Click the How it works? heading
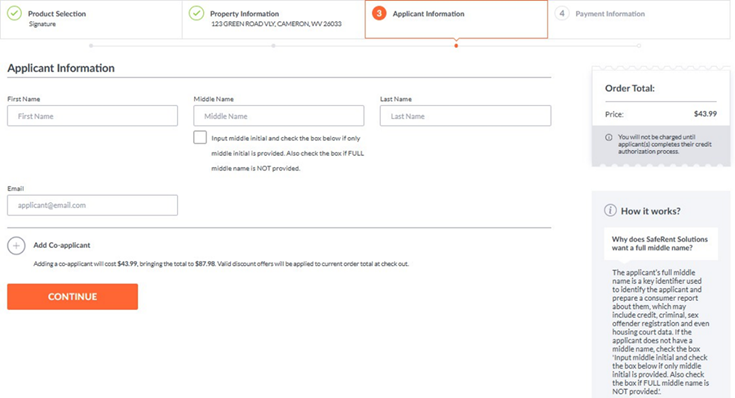 [651, 211]
